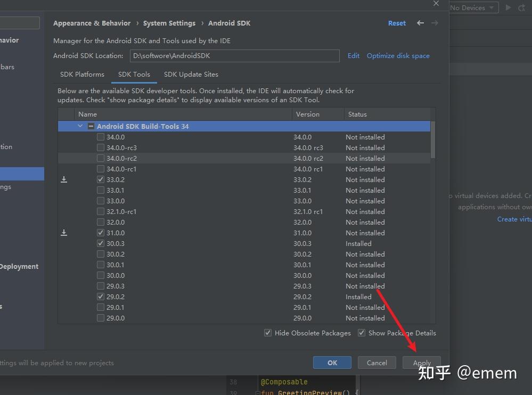Check the 29.0.0 checkbox

pos(101,318)
